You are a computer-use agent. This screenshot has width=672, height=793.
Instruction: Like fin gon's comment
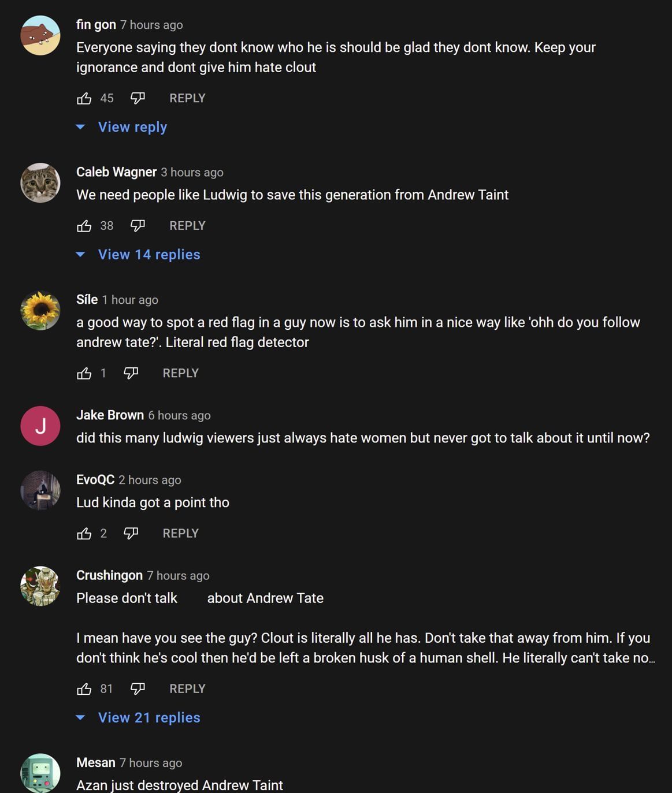coord(84,98)
